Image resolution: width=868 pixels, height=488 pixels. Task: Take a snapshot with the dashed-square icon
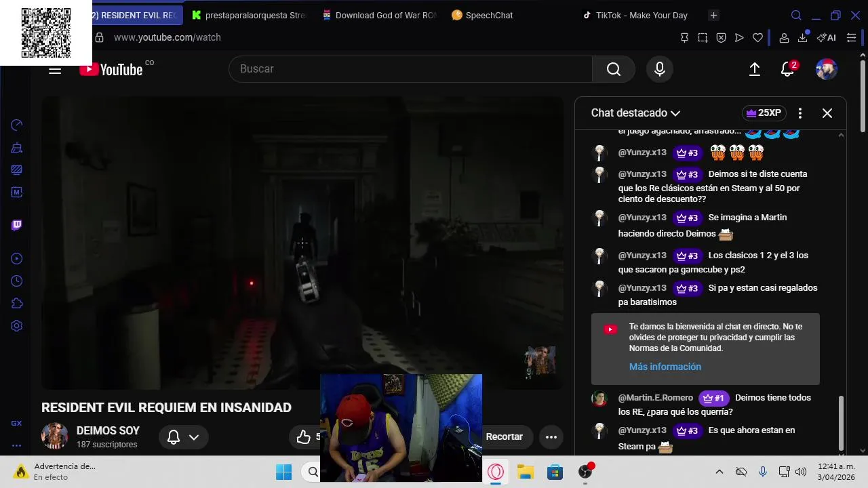tap(703, 38)
